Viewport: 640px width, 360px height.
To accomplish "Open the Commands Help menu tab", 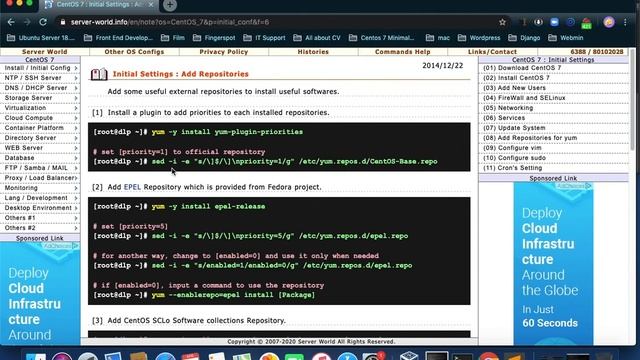I will coord(403,52).
